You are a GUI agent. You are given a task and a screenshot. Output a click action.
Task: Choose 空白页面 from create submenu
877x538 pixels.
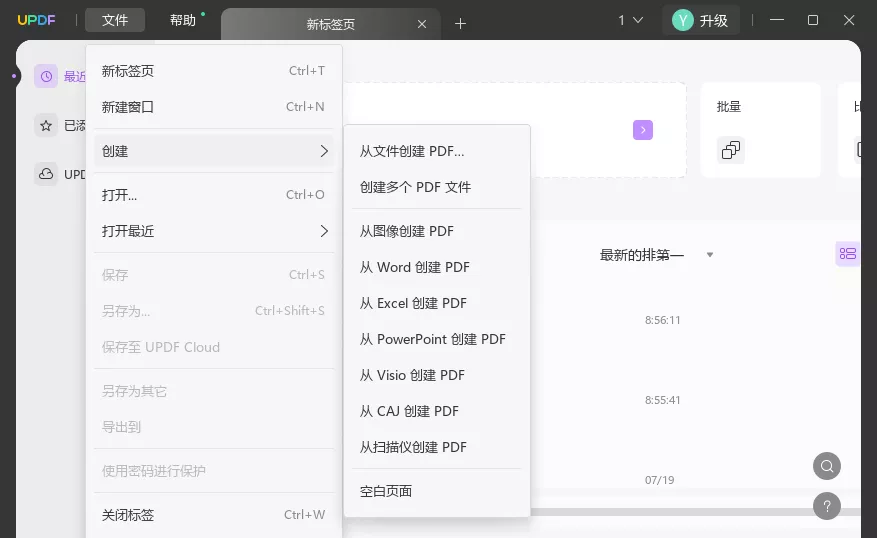(386, 491)
